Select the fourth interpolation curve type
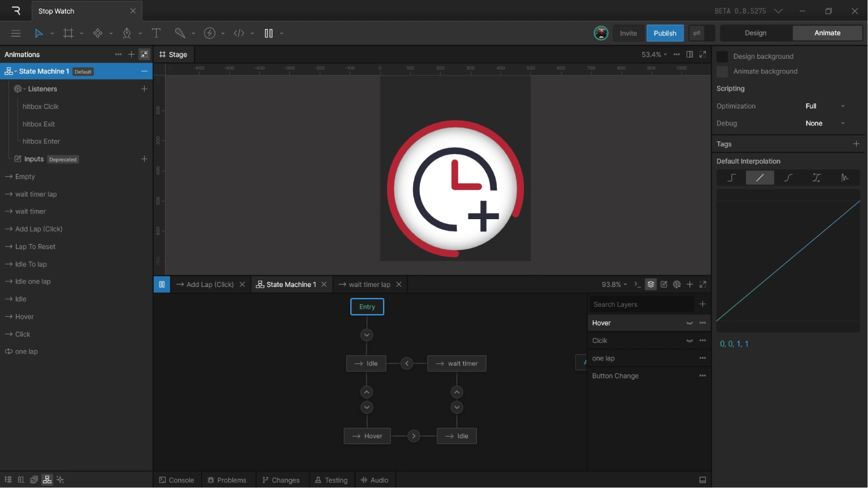Viewport: 868px width, 488px height. (x=817, y=177)
